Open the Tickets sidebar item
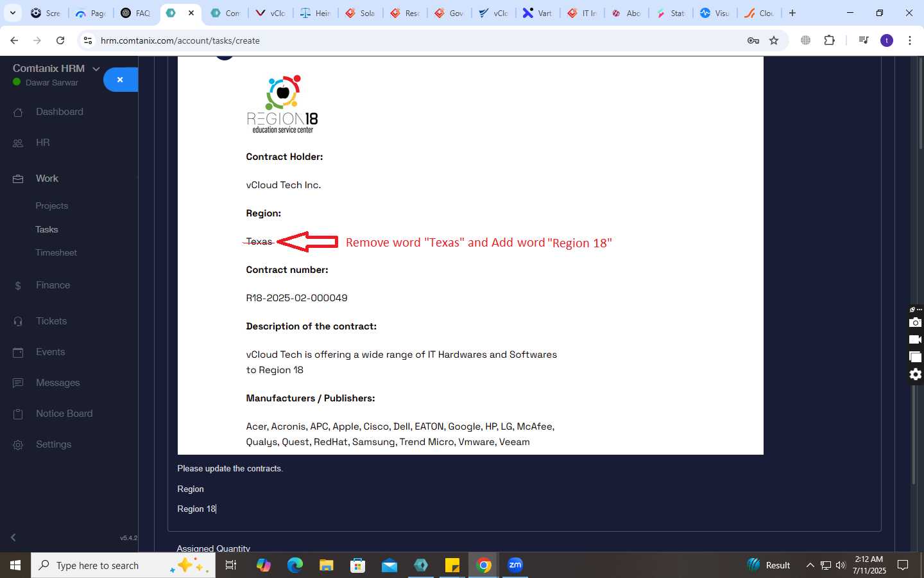This screenshot has width=924, height=578. [51, 321]
